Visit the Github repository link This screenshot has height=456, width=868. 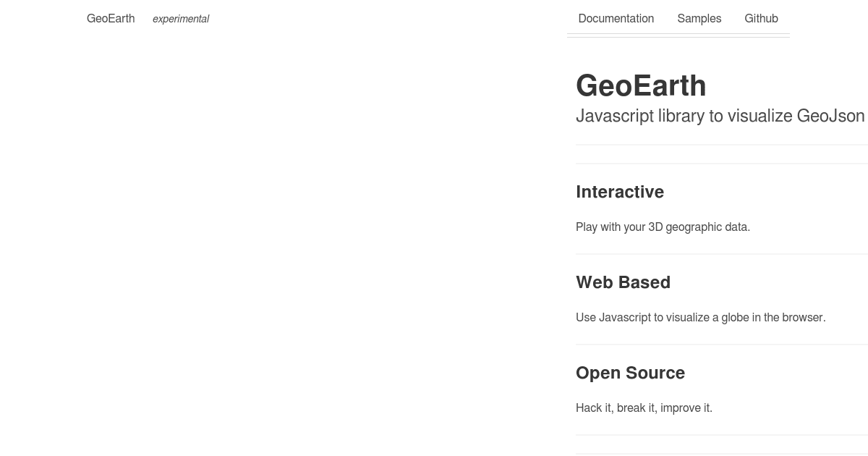761,19
